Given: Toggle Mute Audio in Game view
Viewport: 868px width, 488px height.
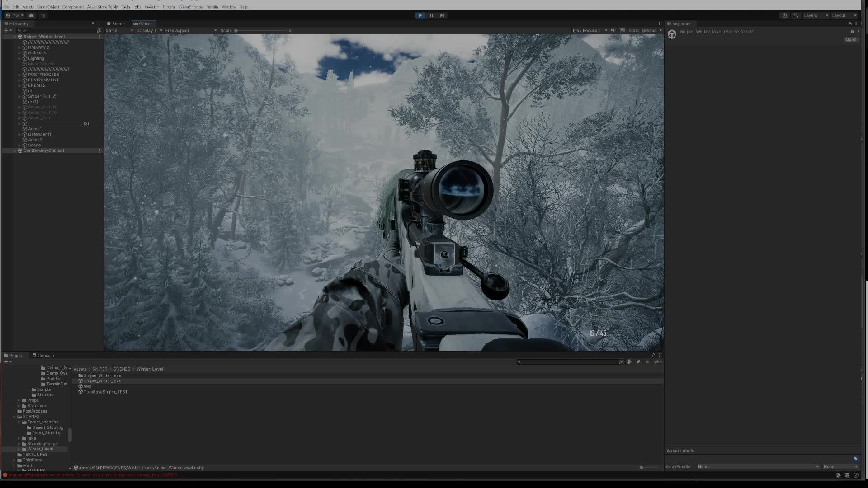Looking at the screenshot, I should coord(613,31).
